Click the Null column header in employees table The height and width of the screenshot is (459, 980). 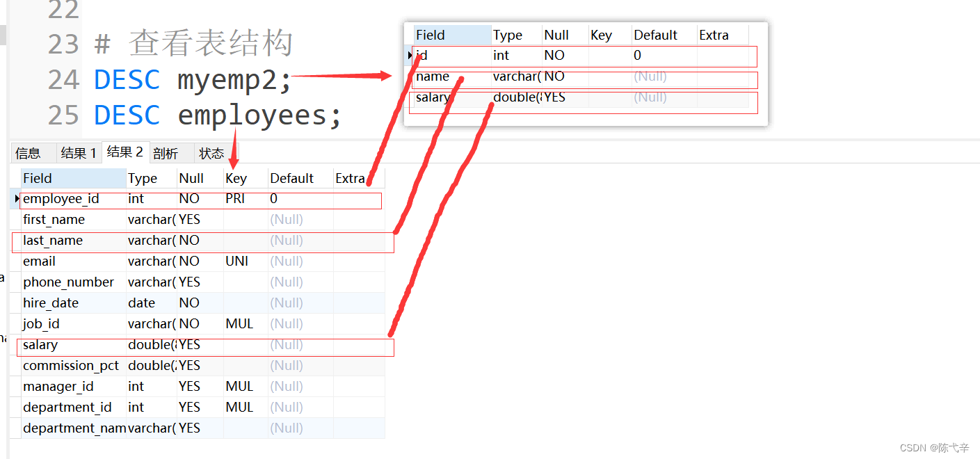pyautogui.click(x=200, y=178)
